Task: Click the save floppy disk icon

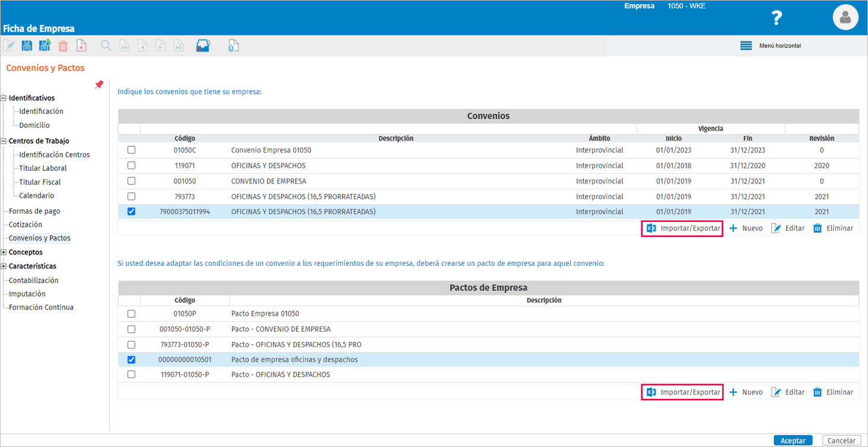Action: [27, 46]
